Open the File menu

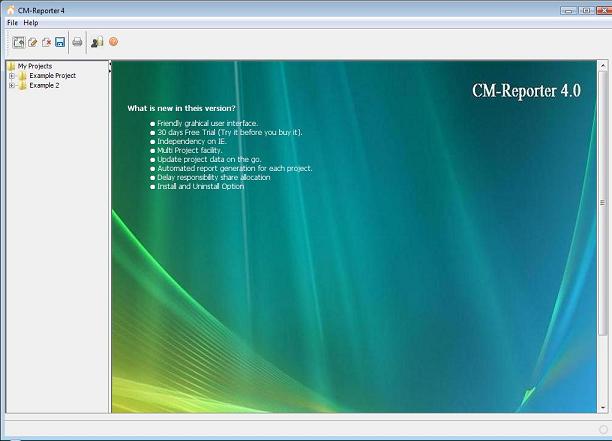tap(12, 23)
